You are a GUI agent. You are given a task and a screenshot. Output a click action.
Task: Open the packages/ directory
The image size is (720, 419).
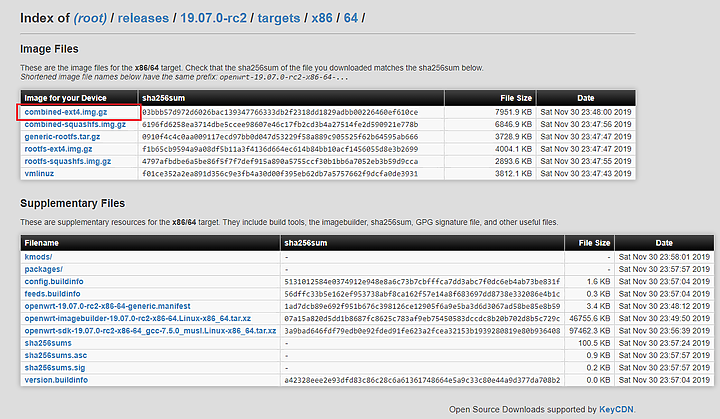click(x=44, y=269)
